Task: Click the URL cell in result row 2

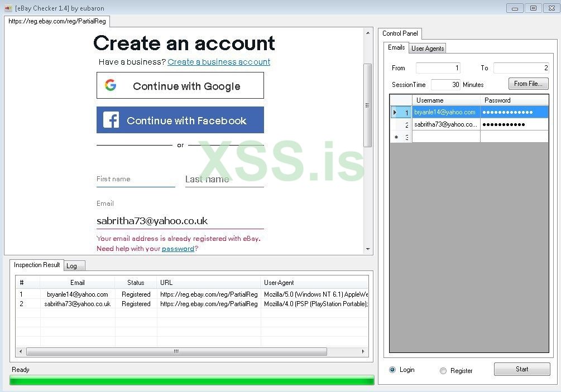Action: click(209, 304)
